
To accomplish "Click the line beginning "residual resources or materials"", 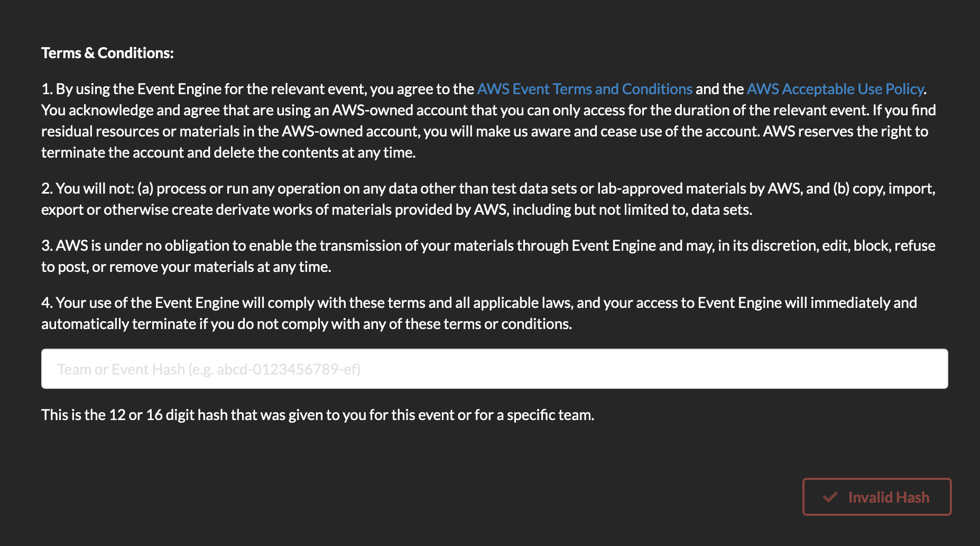I will (x=485, y=131).
